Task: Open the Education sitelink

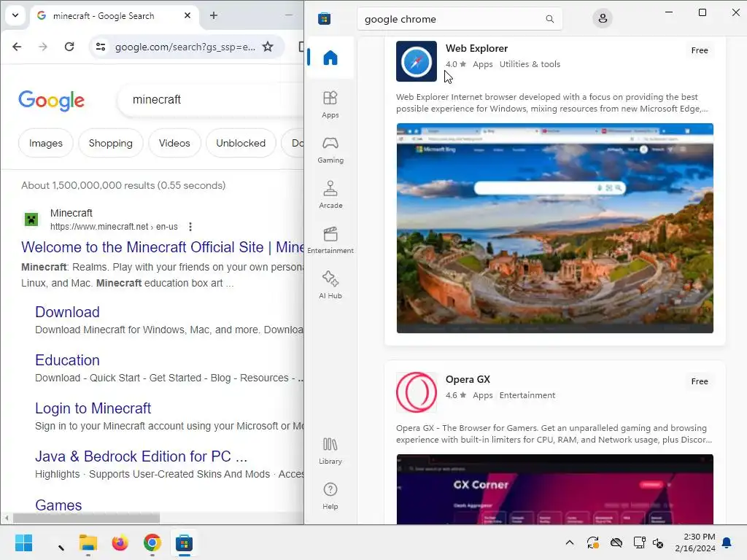Action: click(67, 360)
